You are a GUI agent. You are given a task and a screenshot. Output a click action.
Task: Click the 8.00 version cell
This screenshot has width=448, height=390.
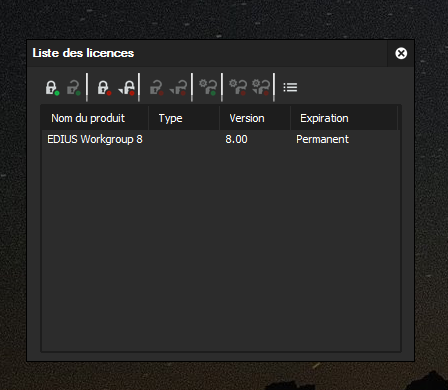[236, 139]
